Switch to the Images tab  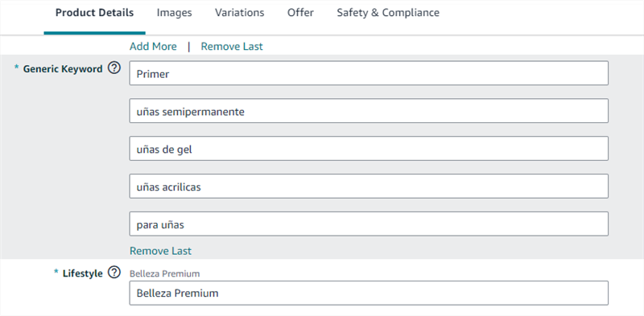tap(174, 13)
